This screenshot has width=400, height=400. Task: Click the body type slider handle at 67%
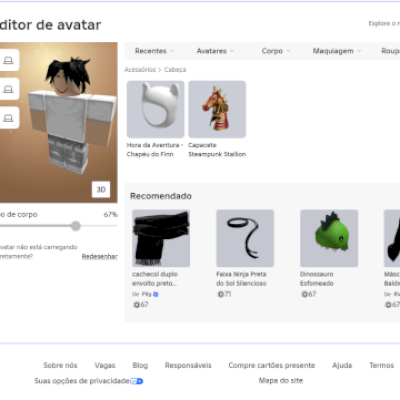point(76,226)
